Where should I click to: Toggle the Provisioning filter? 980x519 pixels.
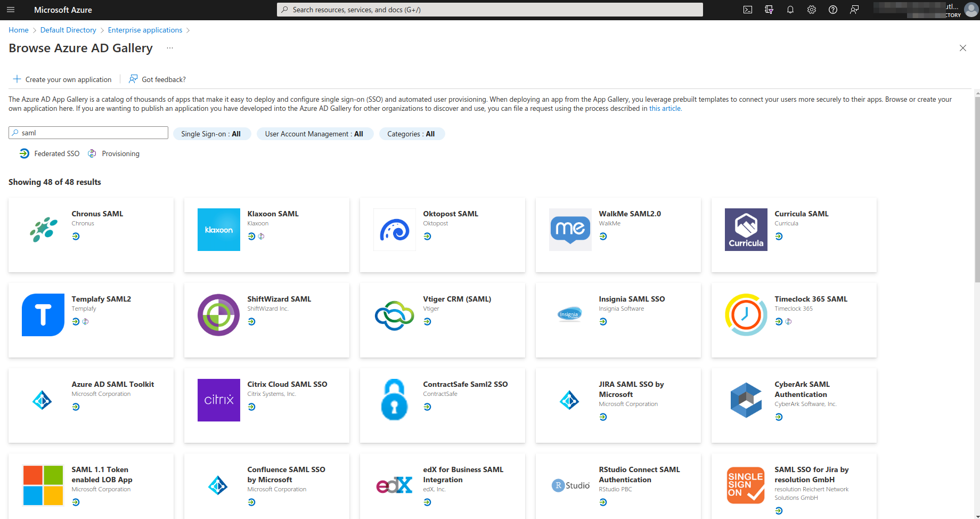113,153
